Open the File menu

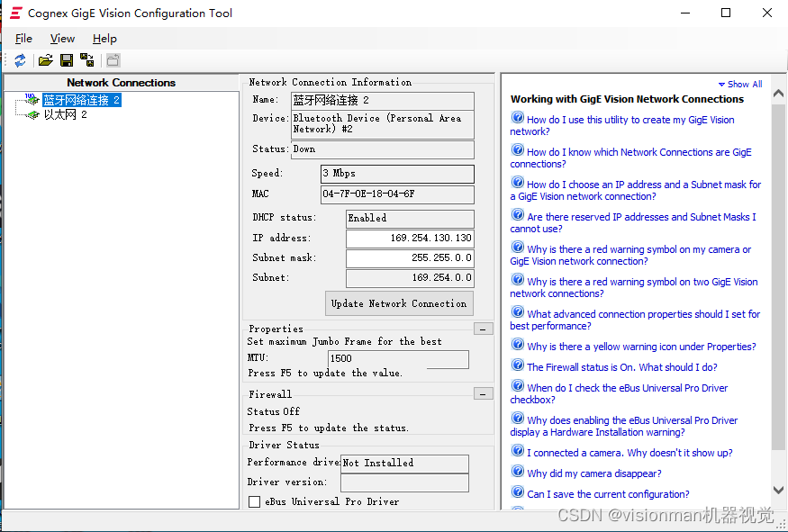(23, 39)
